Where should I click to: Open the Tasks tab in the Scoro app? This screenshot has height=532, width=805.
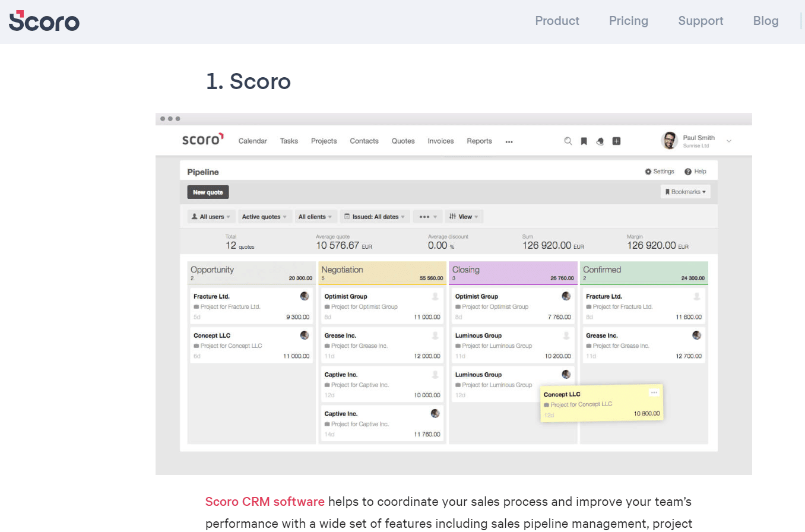pos(289,141)
